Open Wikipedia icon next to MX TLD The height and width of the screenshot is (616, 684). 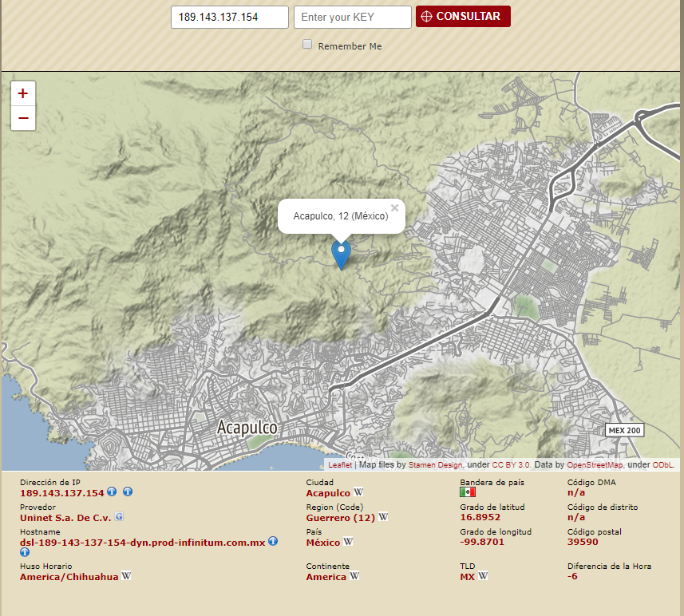point(482,576)
